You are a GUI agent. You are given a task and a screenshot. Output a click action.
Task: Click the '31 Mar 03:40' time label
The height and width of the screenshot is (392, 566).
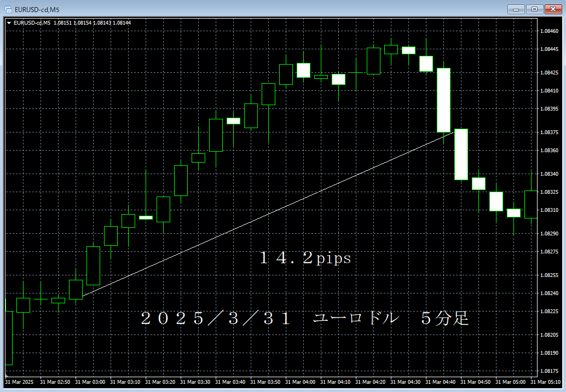point(230,382)
